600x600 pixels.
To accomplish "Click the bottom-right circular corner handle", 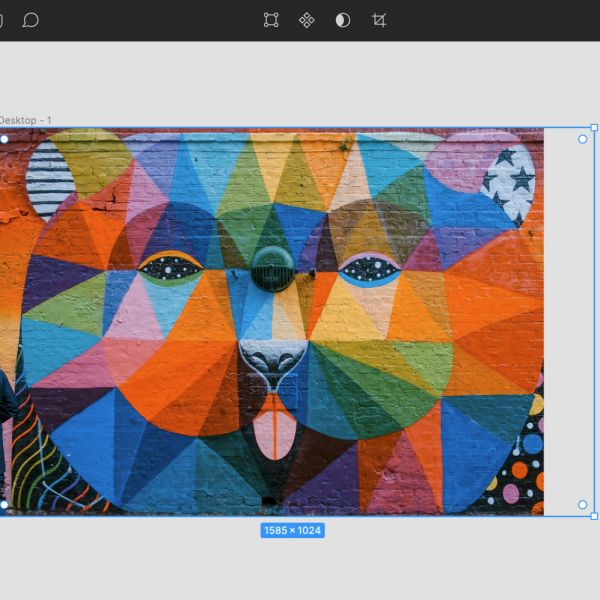I will [583, 504].
